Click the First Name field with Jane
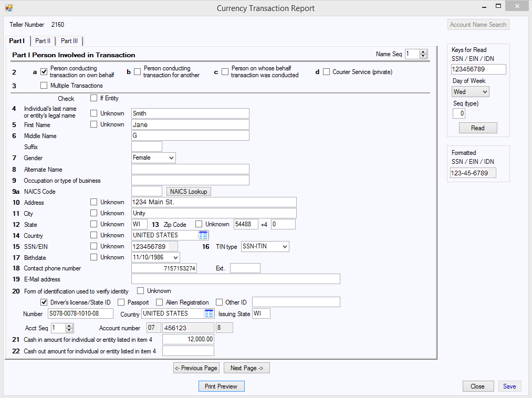 (190, 124)
